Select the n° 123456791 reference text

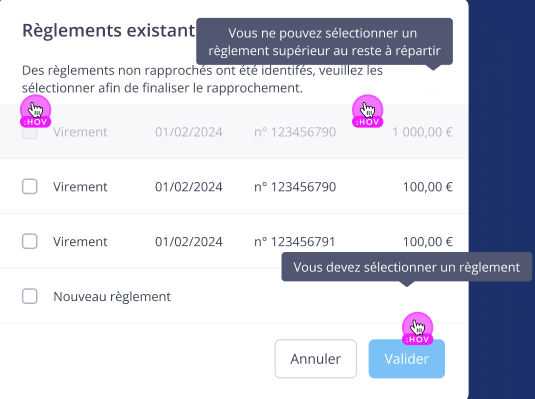pos(295,242)
